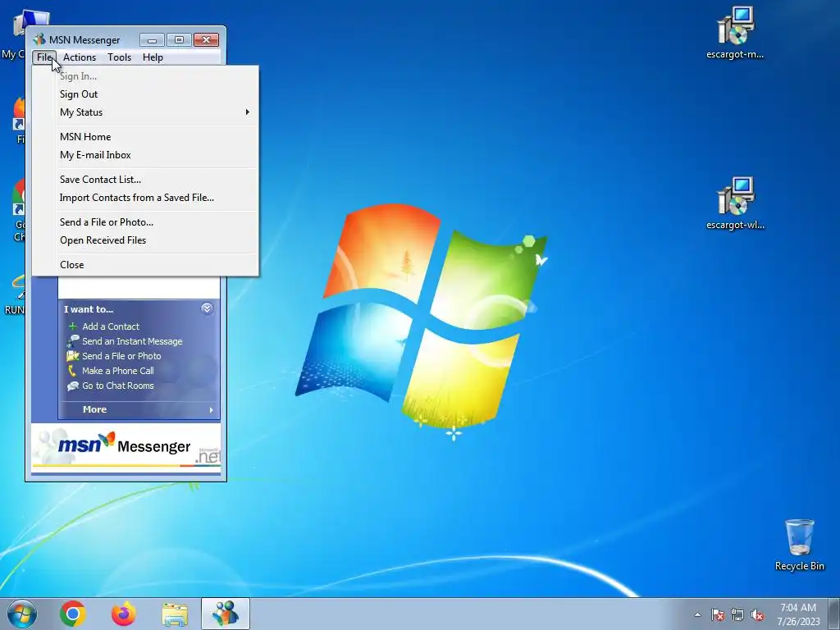840x630 pixels.
Task: Select Import Contacts from a Saved File...
Action: coord(144,198)
